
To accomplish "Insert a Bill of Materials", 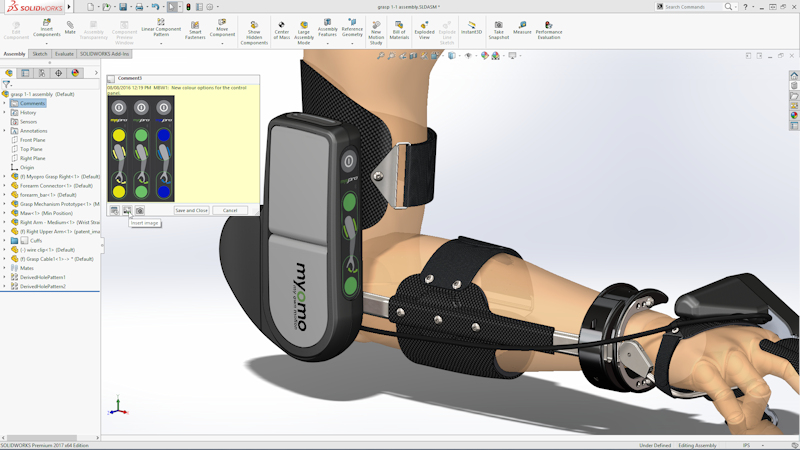I will (399, 31).
